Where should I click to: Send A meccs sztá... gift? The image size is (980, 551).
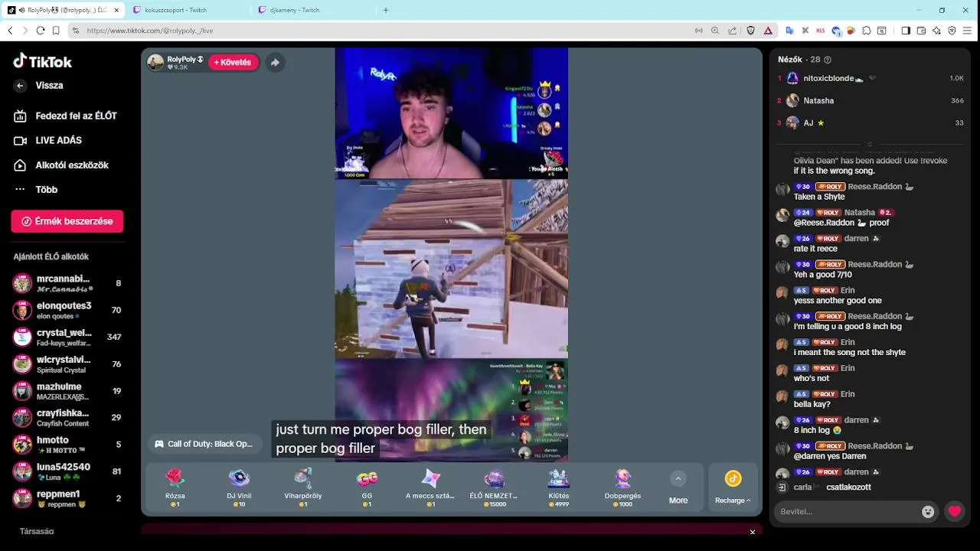pyautogui.click(x=430, y=488)
